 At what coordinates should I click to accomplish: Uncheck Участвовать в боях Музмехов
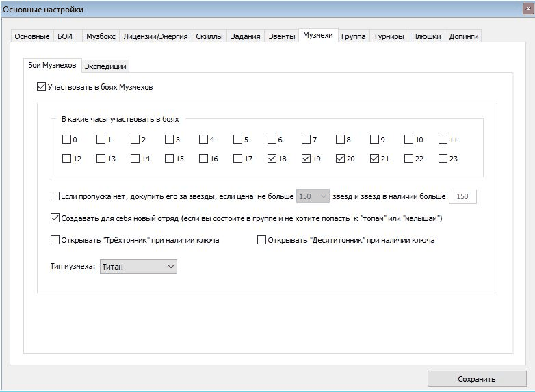pyautogui.click(x=41, y=87)
